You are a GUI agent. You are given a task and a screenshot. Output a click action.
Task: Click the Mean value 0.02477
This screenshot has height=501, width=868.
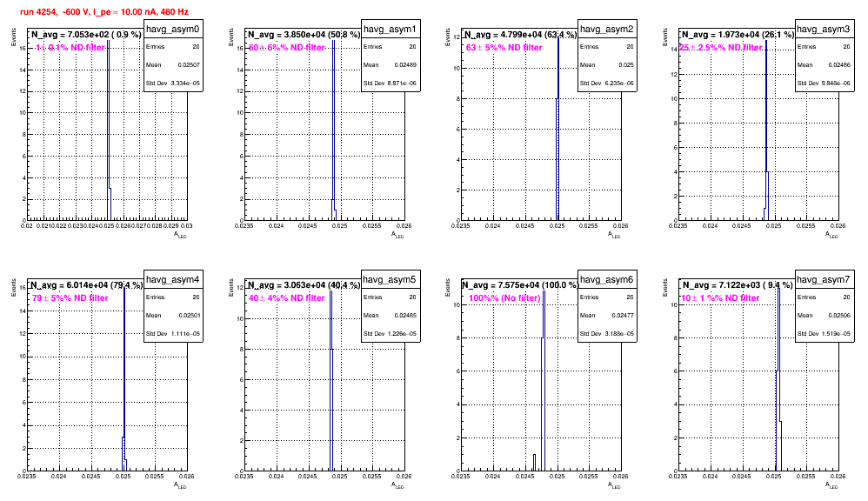tap(623, 315)
